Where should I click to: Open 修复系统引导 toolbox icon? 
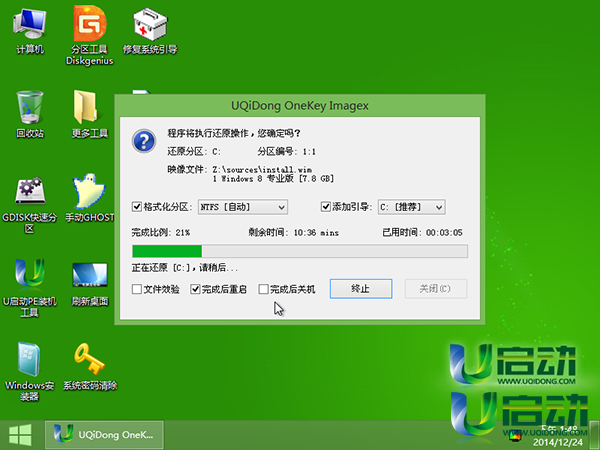tap(150, 32)
